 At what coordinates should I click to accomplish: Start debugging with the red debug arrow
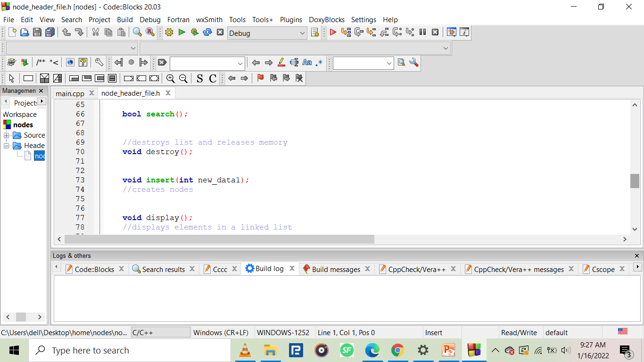click(x=333, y=33)
